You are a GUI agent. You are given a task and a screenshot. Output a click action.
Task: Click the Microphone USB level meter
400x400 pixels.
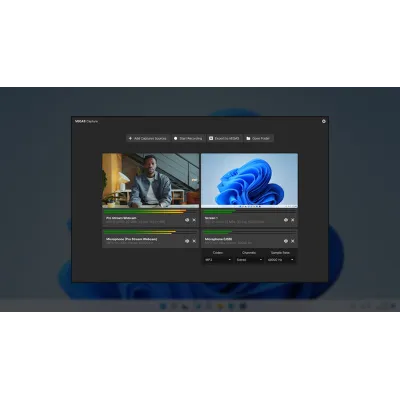tap(249, 232)
